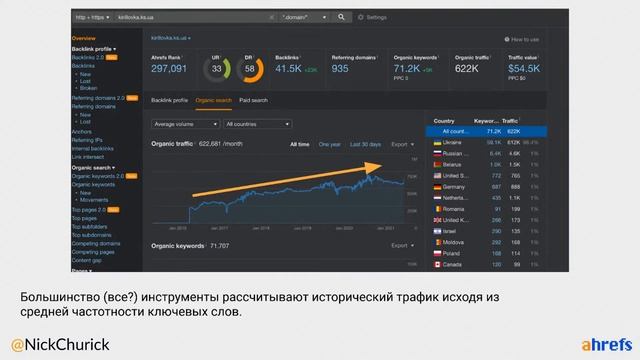Click the UR 33 gauge
Viewport: 640px width, 360px height.
pos(217,69)
